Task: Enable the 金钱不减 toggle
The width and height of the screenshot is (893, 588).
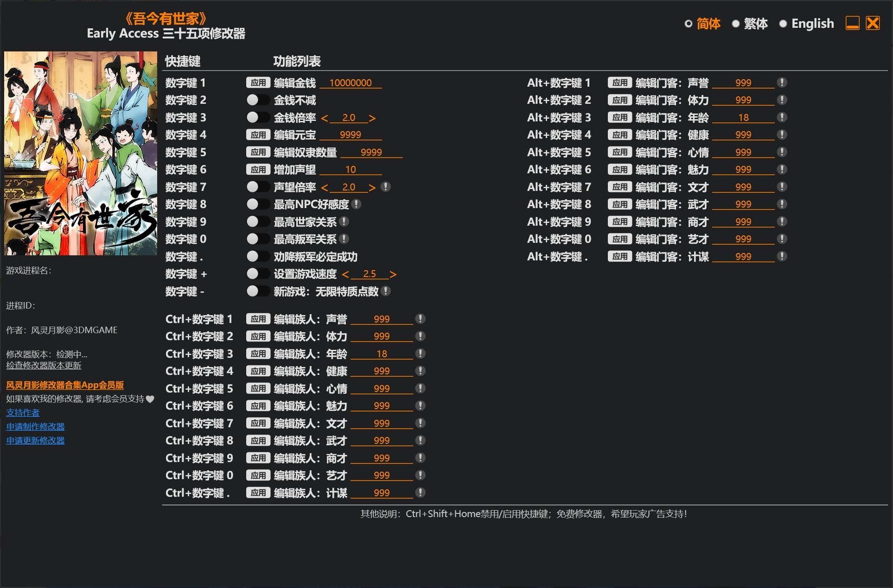Action: pos(258,100)
